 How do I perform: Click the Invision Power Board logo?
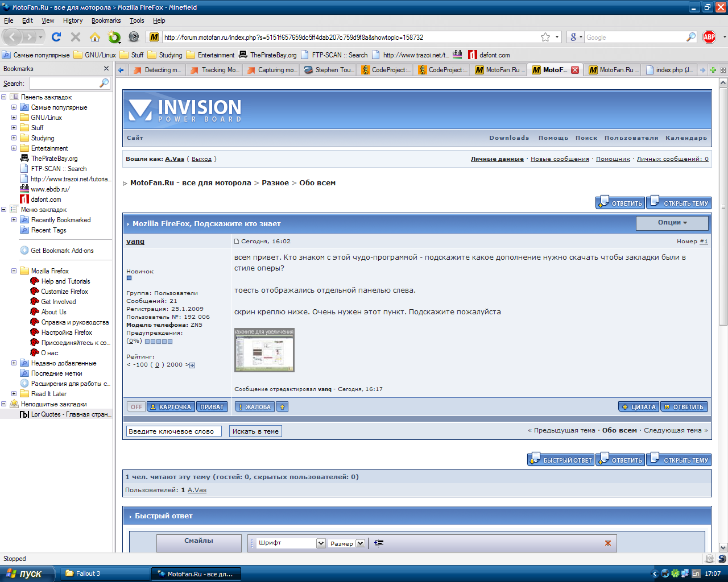point(185,110)
